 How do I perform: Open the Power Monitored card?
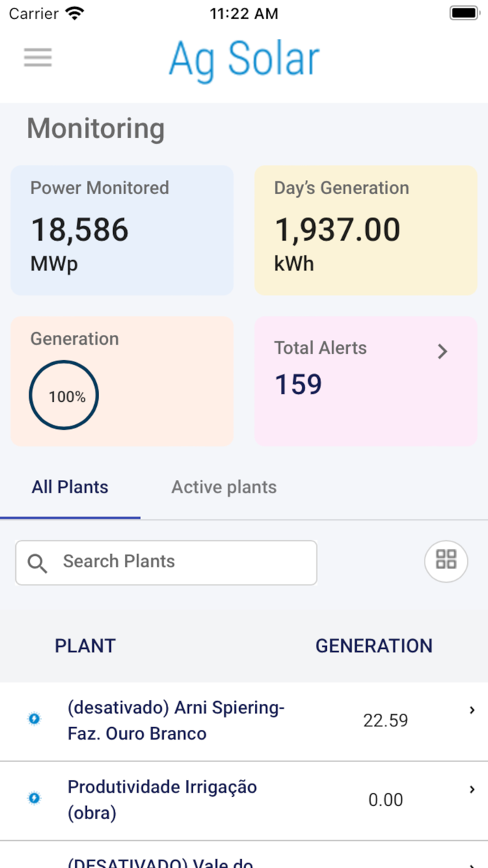(122, 230)
